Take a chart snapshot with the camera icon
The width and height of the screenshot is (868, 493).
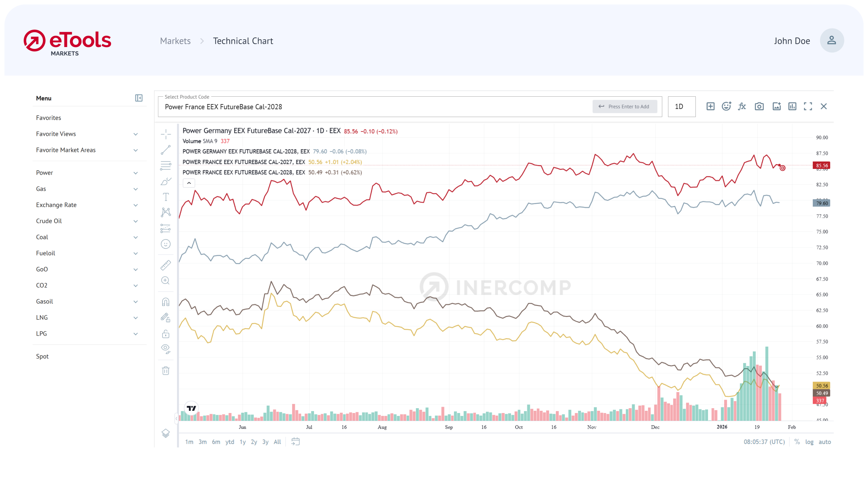click(759, 106)
